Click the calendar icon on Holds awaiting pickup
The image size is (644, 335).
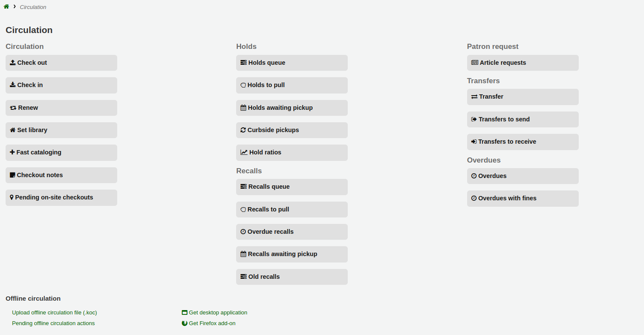point(243,107)
